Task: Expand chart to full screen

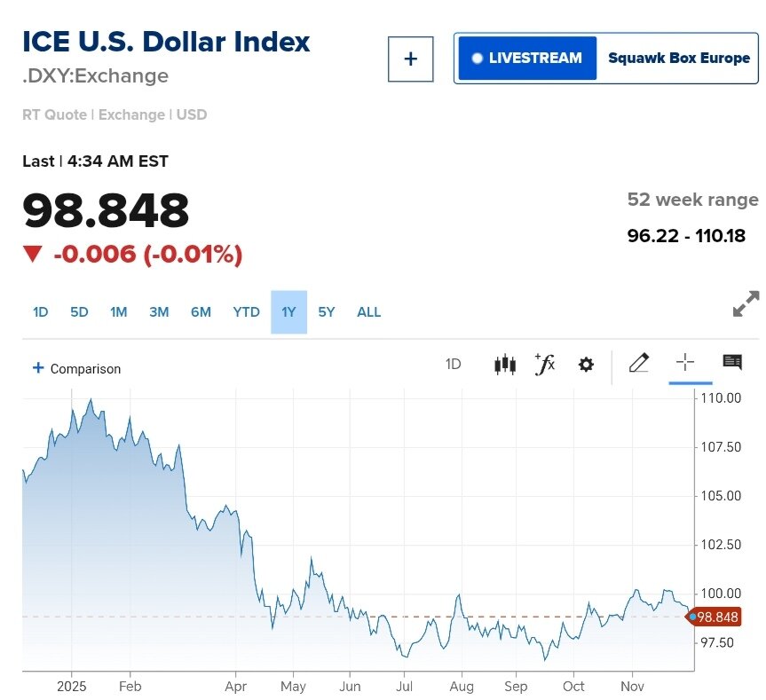Action: point(746,304)
